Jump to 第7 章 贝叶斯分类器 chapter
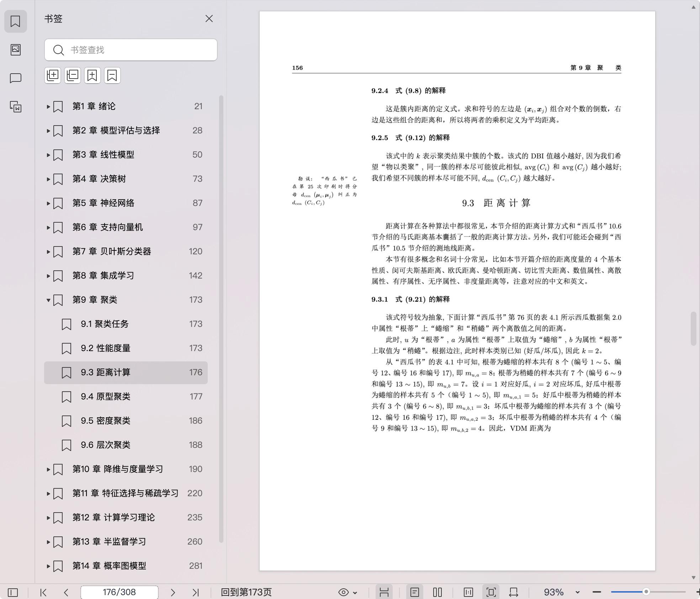The width and height of the screenshot is (700, 599). coord(126,251)
